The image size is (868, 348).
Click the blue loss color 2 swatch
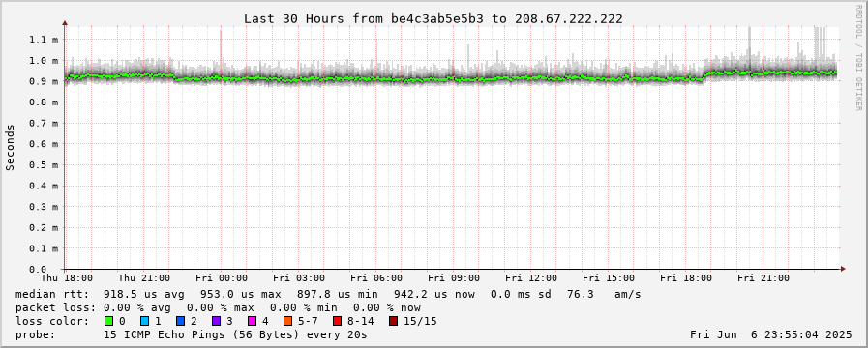point(180,321)
